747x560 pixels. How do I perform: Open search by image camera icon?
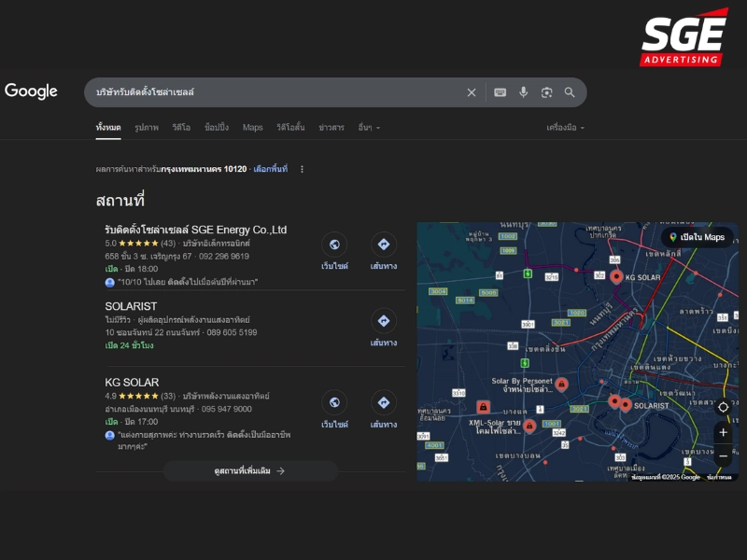coord(546,92)
